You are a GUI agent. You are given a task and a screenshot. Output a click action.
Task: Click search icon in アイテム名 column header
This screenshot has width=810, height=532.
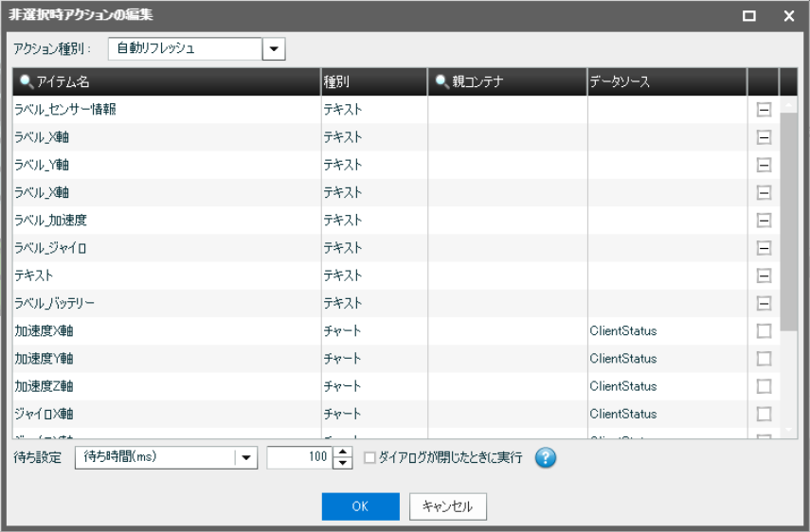(x=26, y=82)
